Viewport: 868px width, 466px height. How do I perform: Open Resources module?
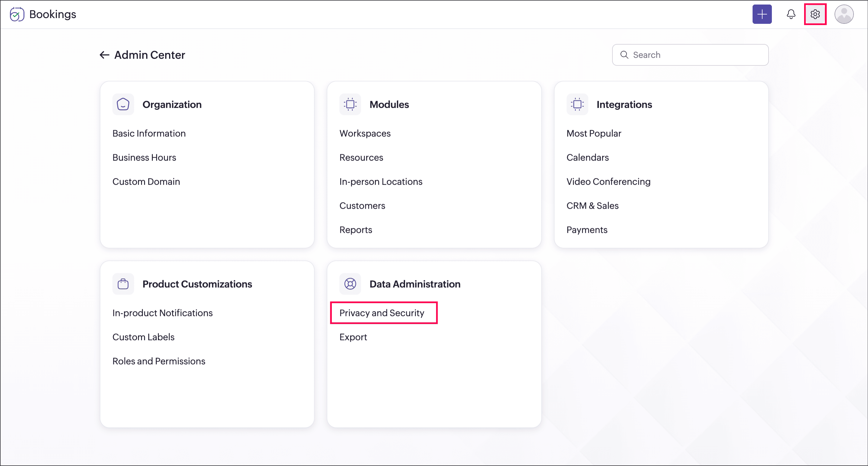(x=361, y=157)
